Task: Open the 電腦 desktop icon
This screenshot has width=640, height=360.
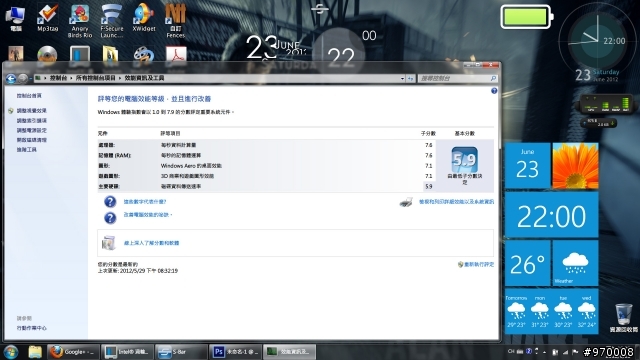Action: (x=16, y=18)
